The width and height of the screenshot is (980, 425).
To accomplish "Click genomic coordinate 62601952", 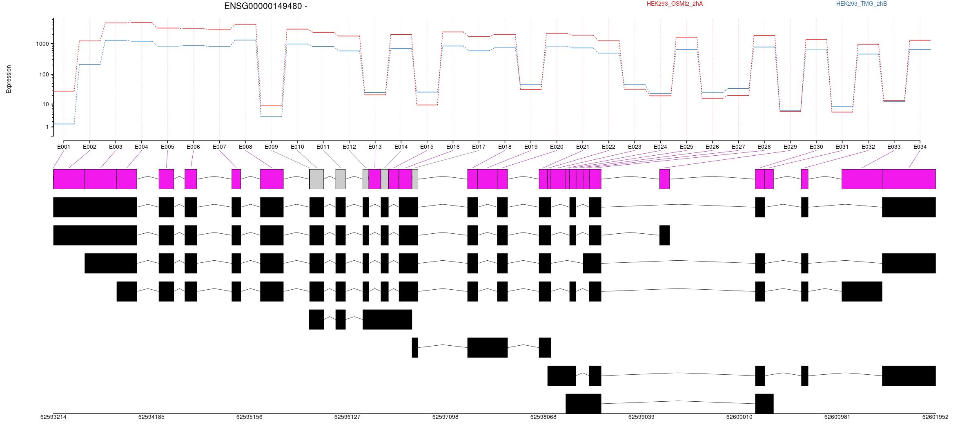I will 935,417.
